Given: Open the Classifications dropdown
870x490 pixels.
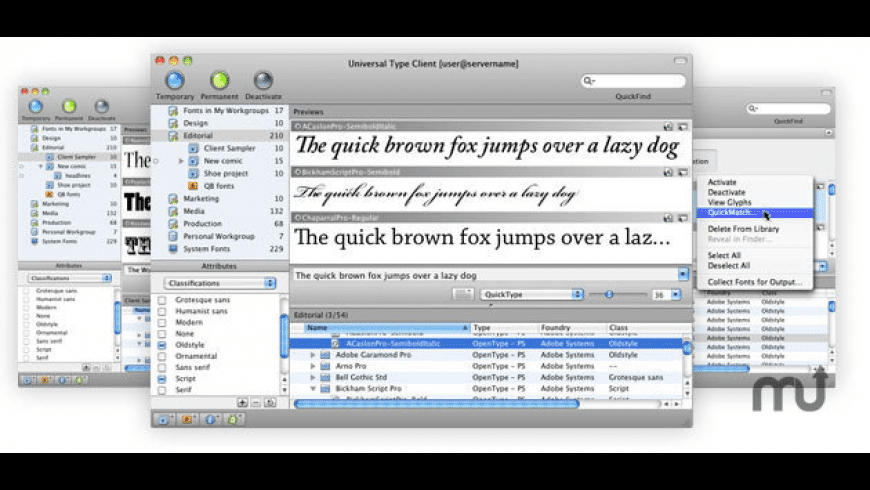Looking at the screenshot, I should tap(220, 284).
